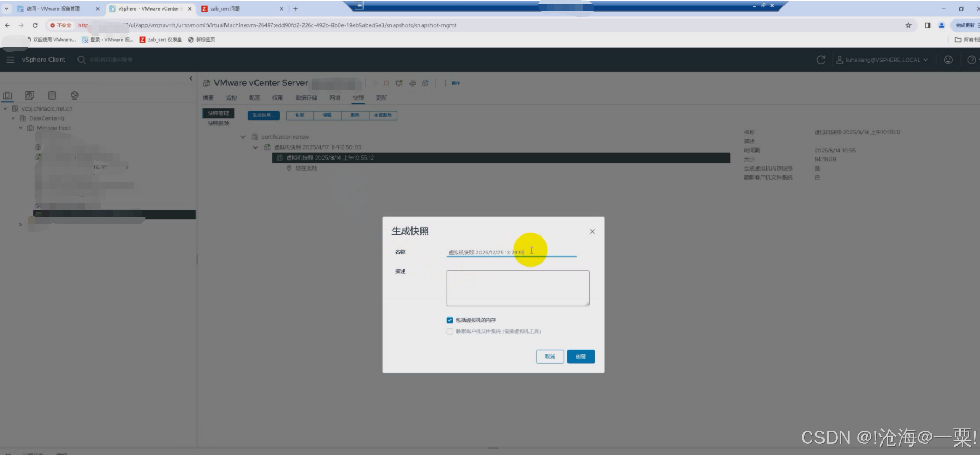Click the help question mark icon

(x=972, y=60)
